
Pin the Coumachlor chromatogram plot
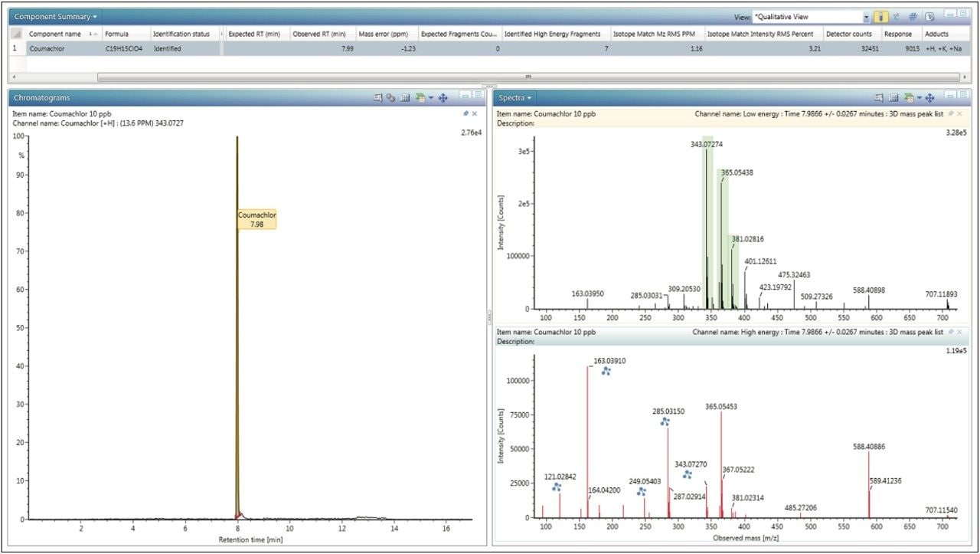click(466, 113)
